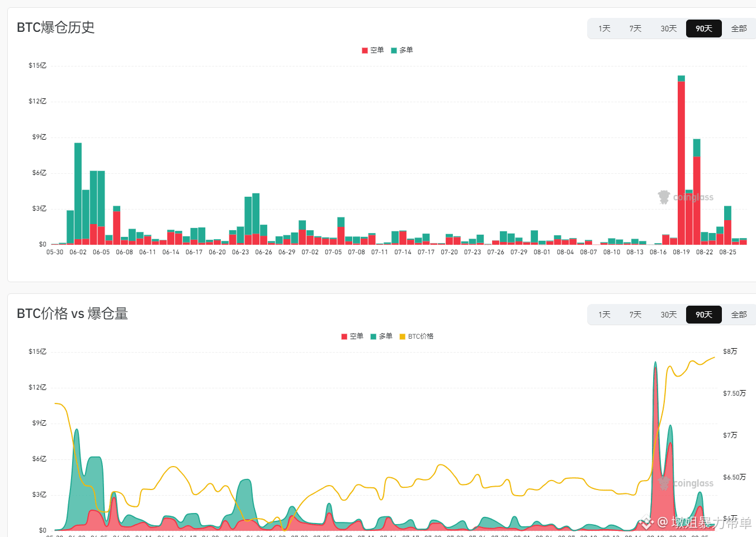
Task: Toggle 空单 legend in BTC爆仓历史 chart
Action: [x=373, y=50]
